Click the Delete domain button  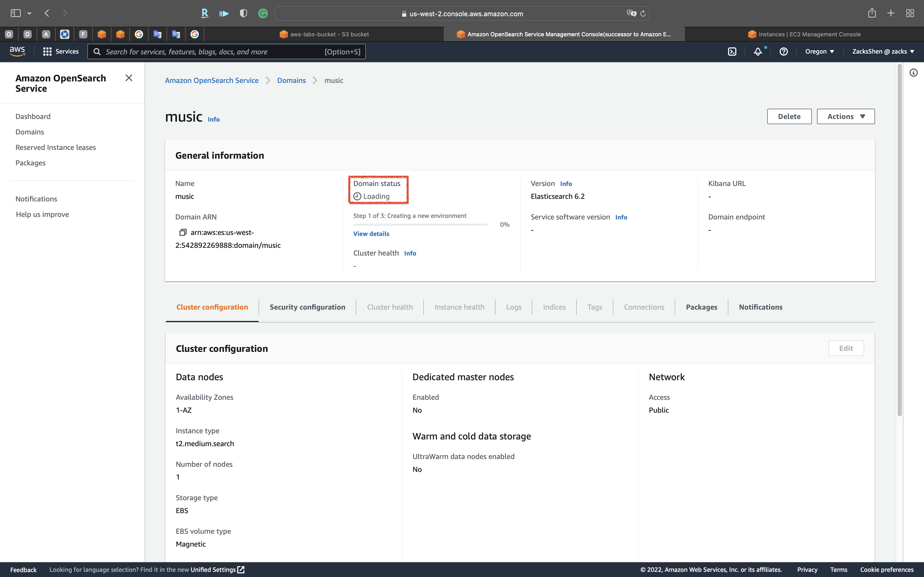(x=789, y=116)
